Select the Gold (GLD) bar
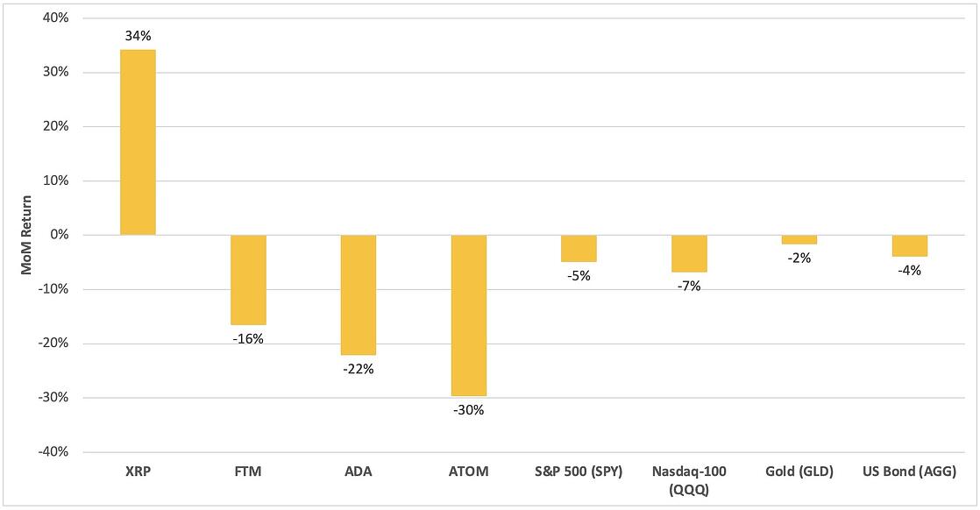This screenshot has width=980, height=510. coord(799,240)
